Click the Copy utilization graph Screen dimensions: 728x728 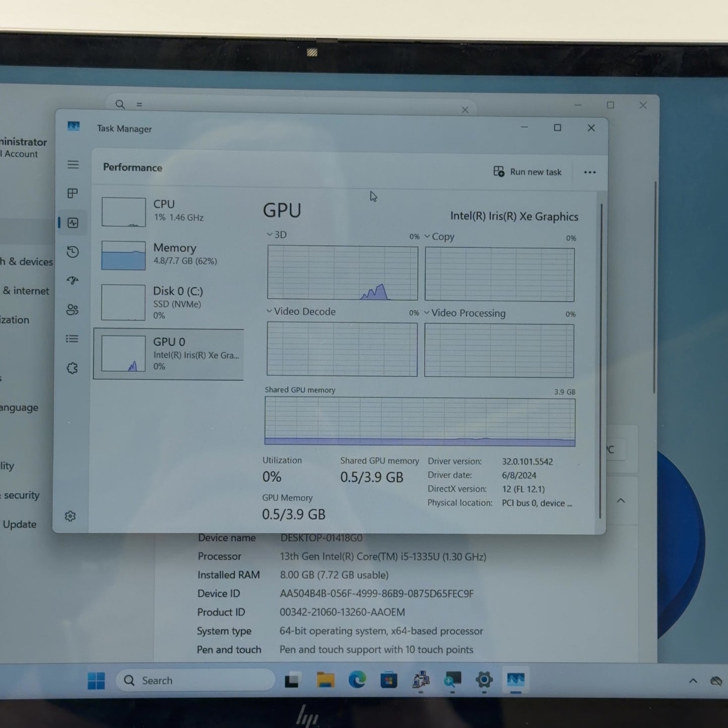[x=499, y=275]
